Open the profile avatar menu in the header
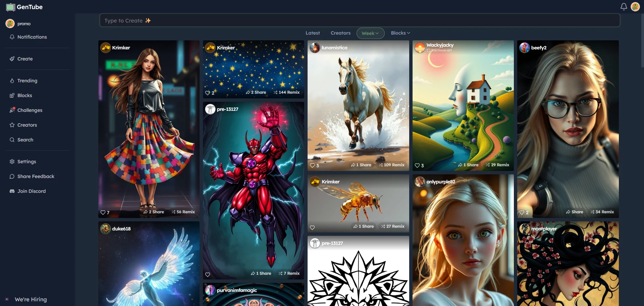 click(635, 7)
